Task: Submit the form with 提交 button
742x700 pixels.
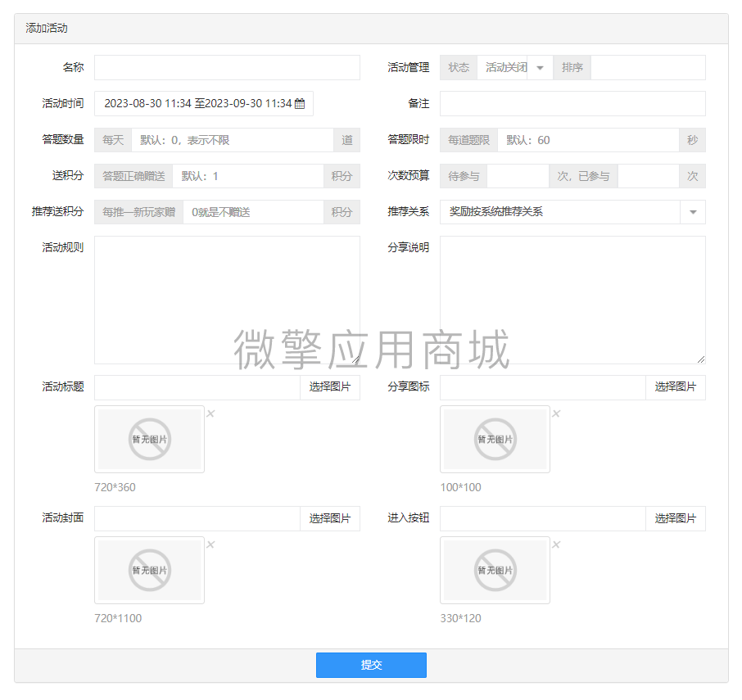Action: point(371,665)
